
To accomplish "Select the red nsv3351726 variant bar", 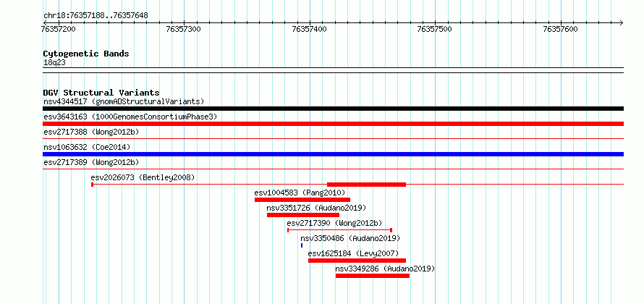I will coord(303,215).
